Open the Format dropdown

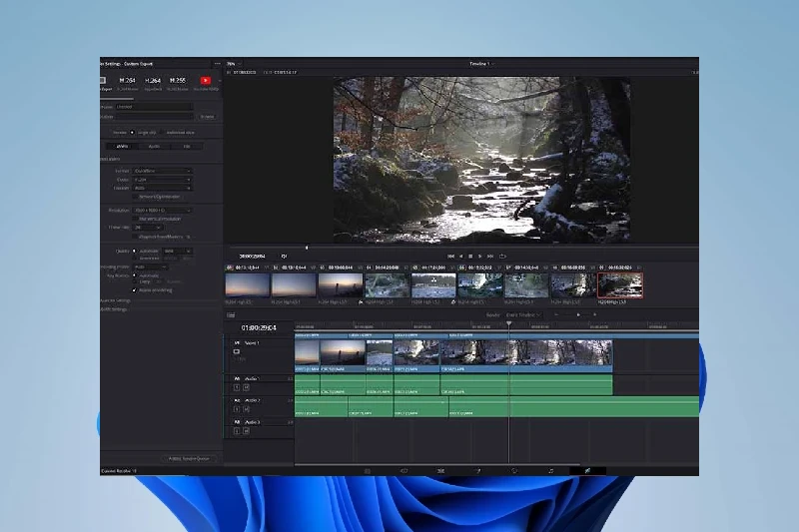pyautogui.click(x=162, y=171)
